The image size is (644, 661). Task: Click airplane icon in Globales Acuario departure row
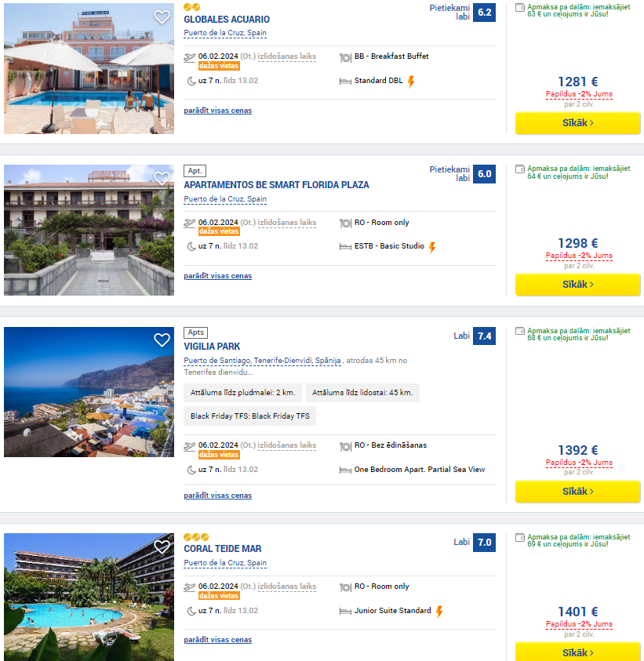(x=190, y=57)
